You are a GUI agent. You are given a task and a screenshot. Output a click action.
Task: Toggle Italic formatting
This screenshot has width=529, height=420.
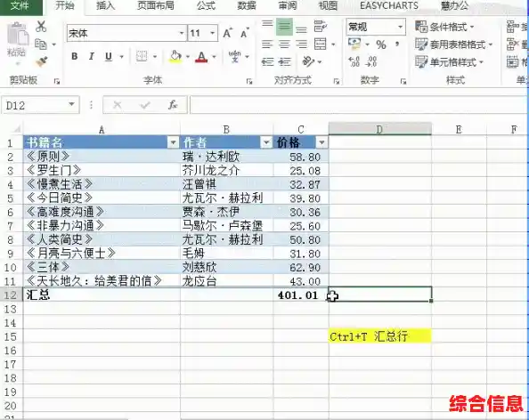[91, 57]
